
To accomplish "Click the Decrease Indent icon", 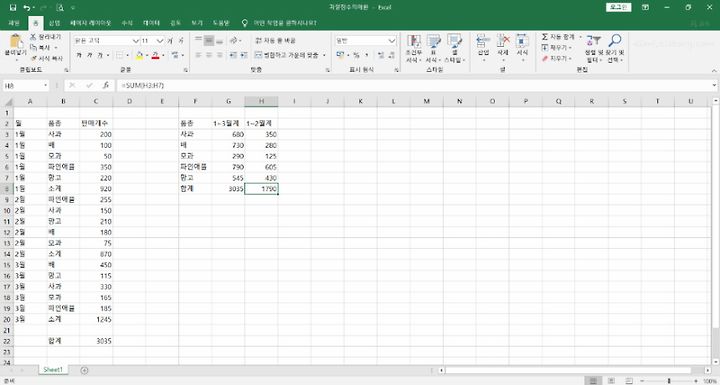I will [233, 55].
